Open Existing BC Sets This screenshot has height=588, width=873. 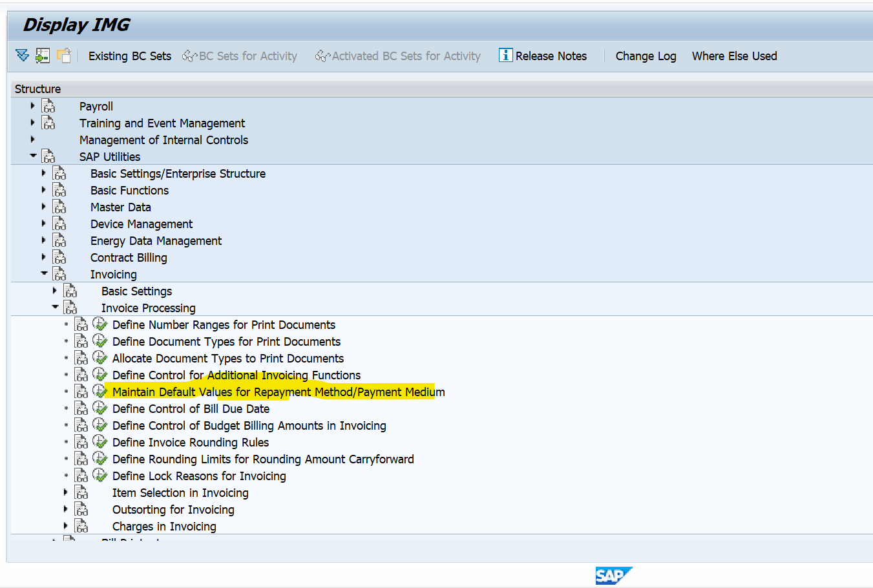[130, 56]
